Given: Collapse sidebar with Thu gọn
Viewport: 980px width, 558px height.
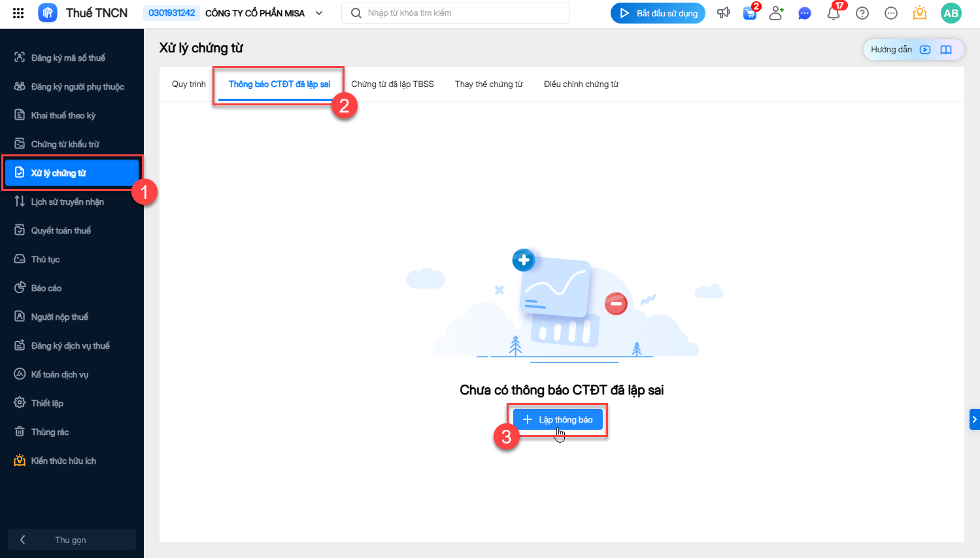Looking at the screenshot, I should pos(72,540).
